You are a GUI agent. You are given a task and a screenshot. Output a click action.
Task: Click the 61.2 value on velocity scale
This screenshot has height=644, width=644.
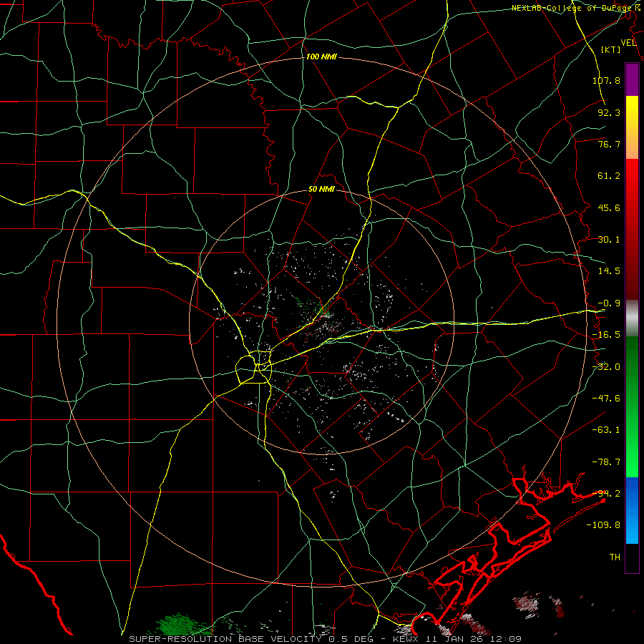tap(609, 176)
